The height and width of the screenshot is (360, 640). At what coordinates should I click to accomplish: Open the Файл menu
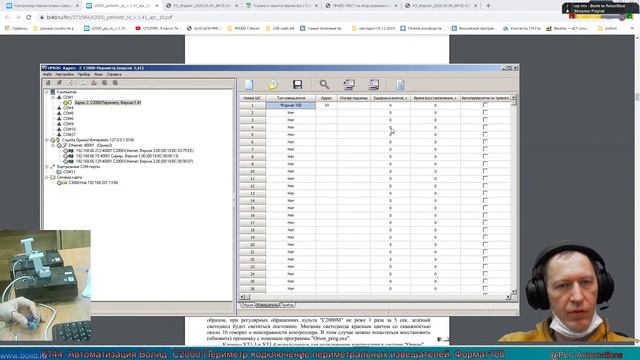point(48,74)
